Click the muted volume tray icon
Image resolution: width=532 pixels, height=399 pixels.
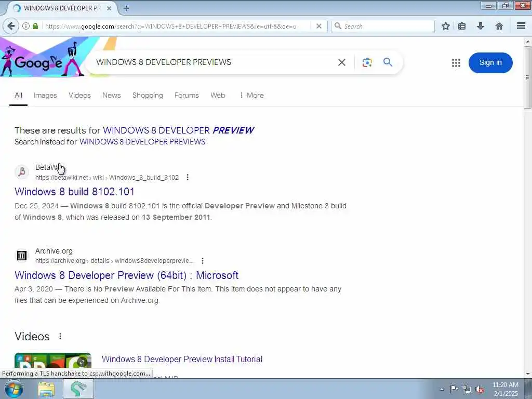(x=480, y=390)
